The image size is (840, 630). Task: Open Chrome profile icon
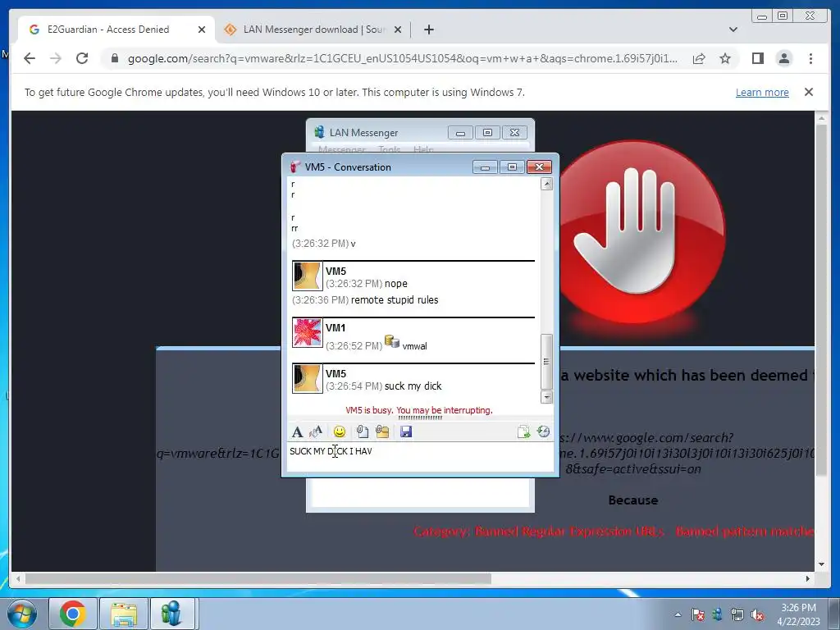pyautogui.click(x=783, y=58)
